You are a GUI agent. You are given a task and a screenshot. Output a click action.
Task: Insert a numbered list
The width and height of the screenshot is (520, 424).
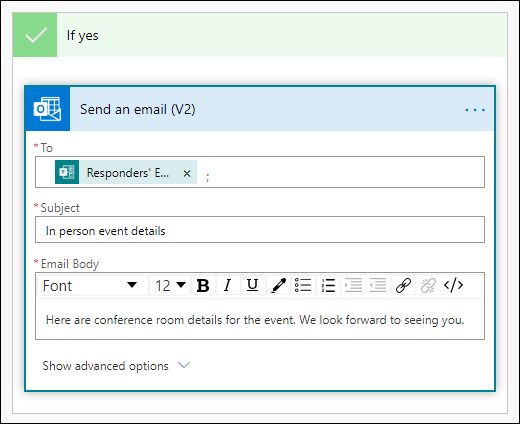pyautogui.click(x=328, y=285)
